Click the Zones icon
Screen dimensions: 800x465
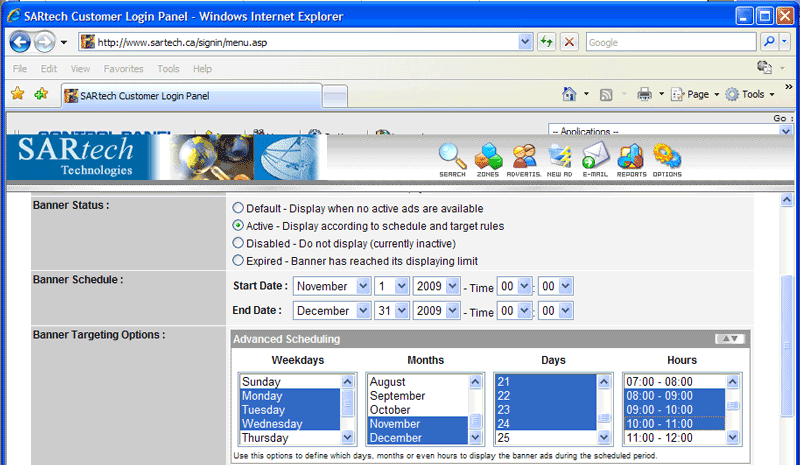tap(488, 159)
